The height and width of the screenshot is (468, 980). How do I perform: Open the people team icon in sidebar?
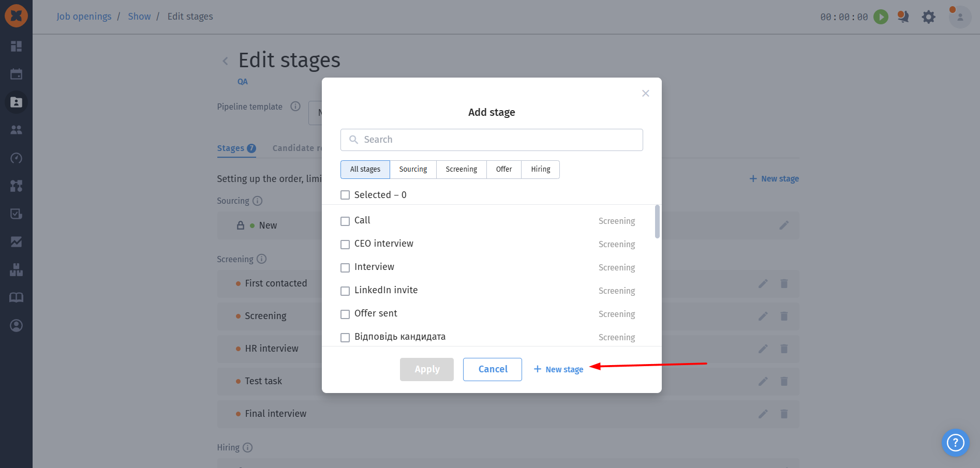[16, 130]
